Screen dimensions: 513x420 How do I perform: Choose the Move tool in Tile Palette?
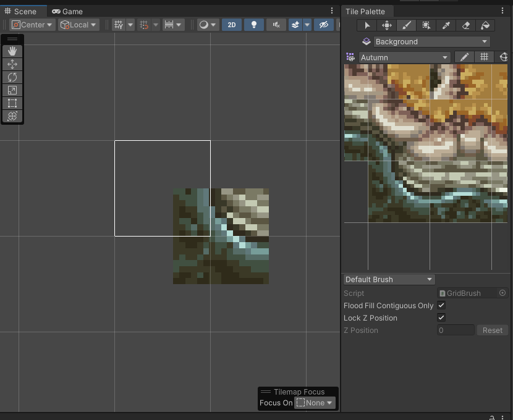pyautogui.click(x=386, y=25)
